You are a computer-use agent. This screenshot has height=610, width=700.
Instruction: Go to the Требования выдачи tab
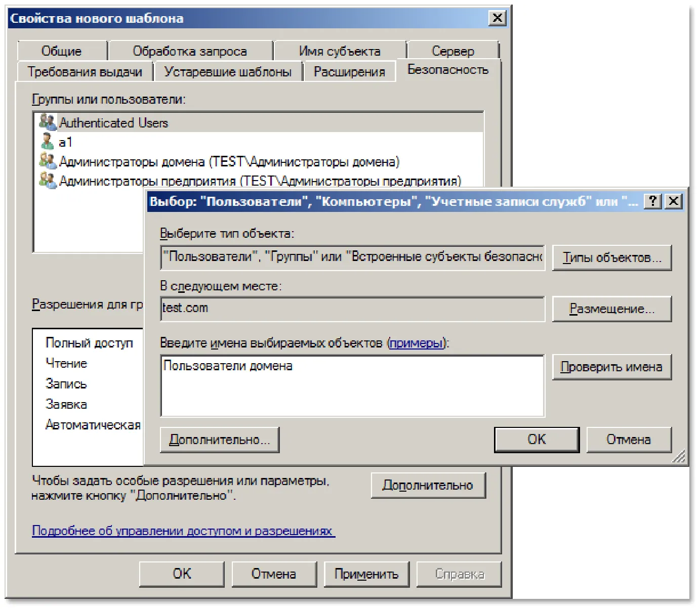pos(85,72)
